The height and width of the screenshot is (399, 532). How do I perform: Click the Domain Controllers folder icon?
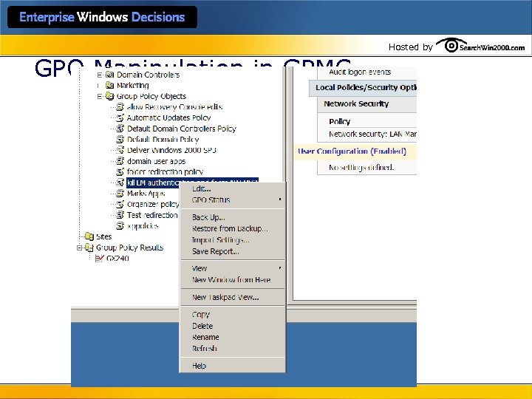pos(109,75)
